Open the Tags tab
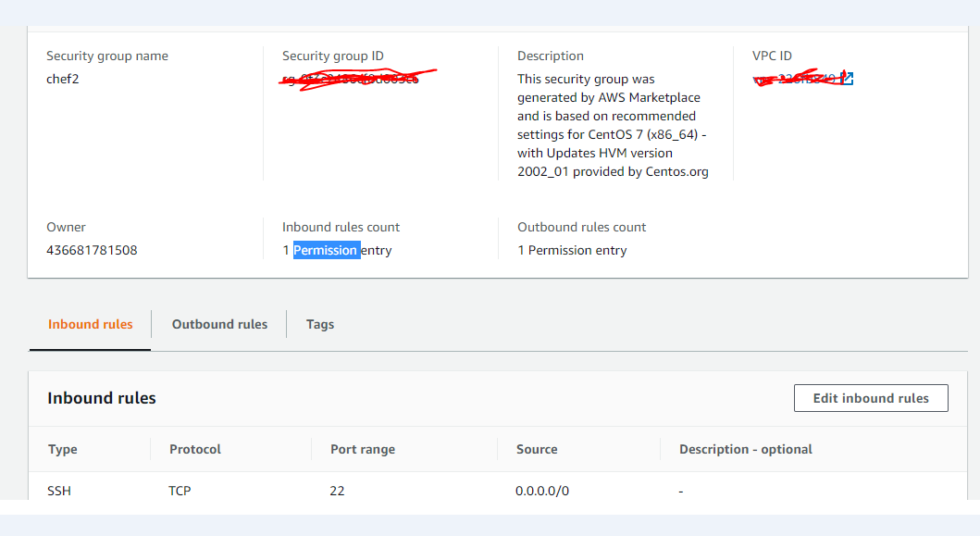Screen dimensions: 980x536 (x=319, y=324)
